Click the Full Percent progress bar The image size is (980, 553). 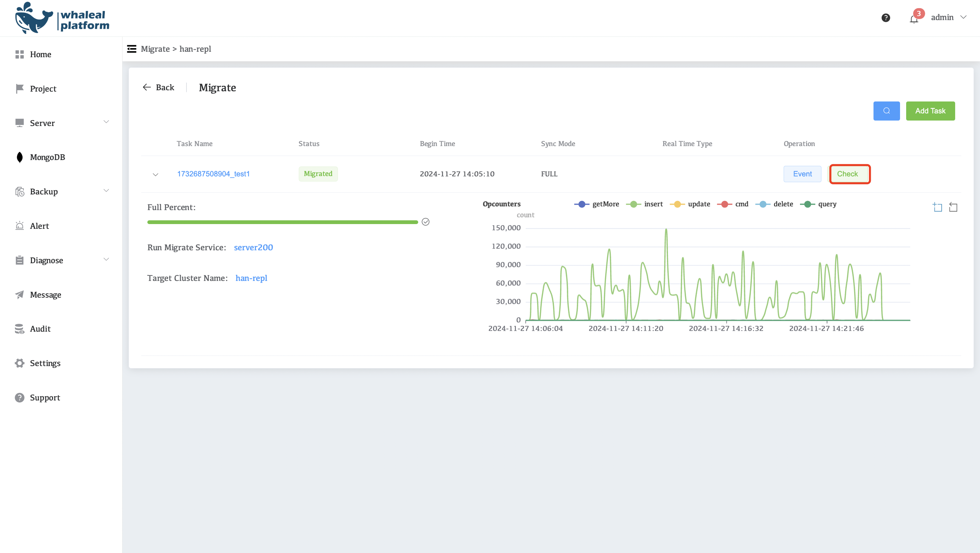click(x=282, y=222)
